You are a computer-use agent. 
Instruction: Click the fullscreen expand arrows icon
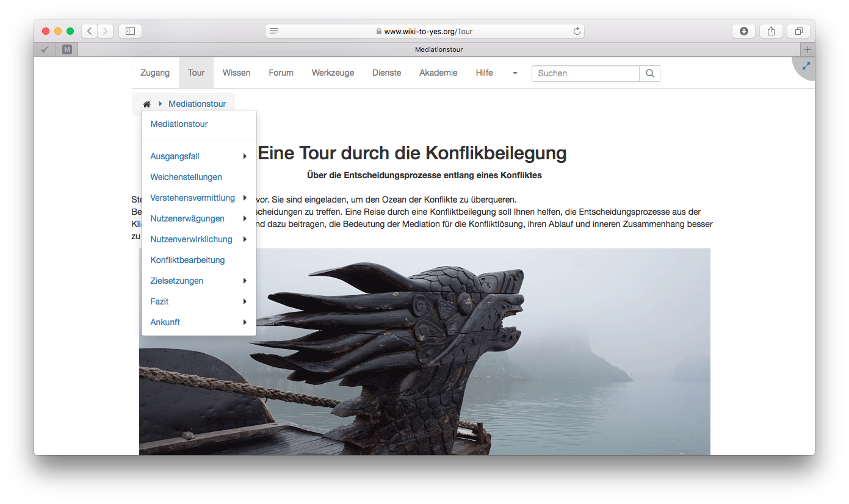806,66
